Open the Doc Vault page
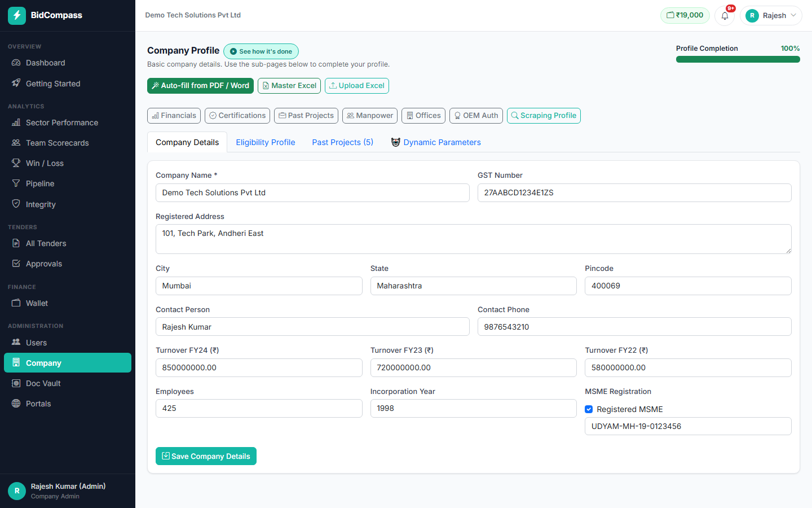Image resolution: width=812 pixels, height=508 pixels. click(68, 383)
